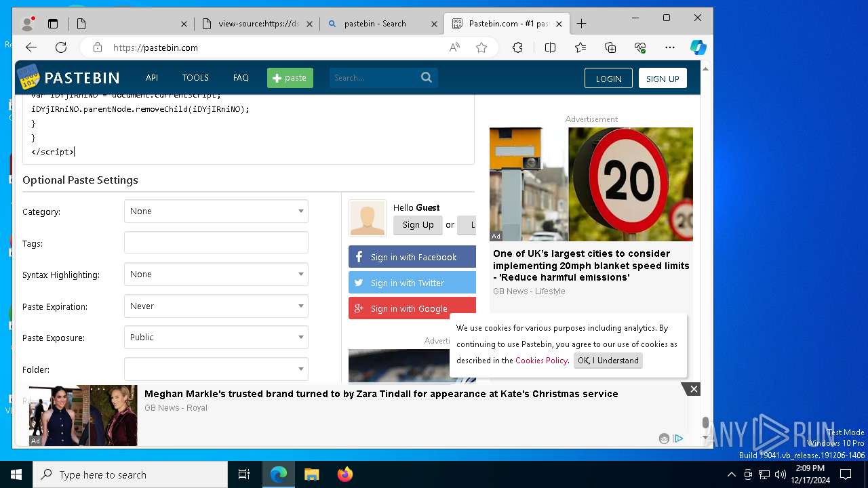Viewport: 868px width, 488px height.
Task: Open Windows Start menu
Action: coord(16,474)
